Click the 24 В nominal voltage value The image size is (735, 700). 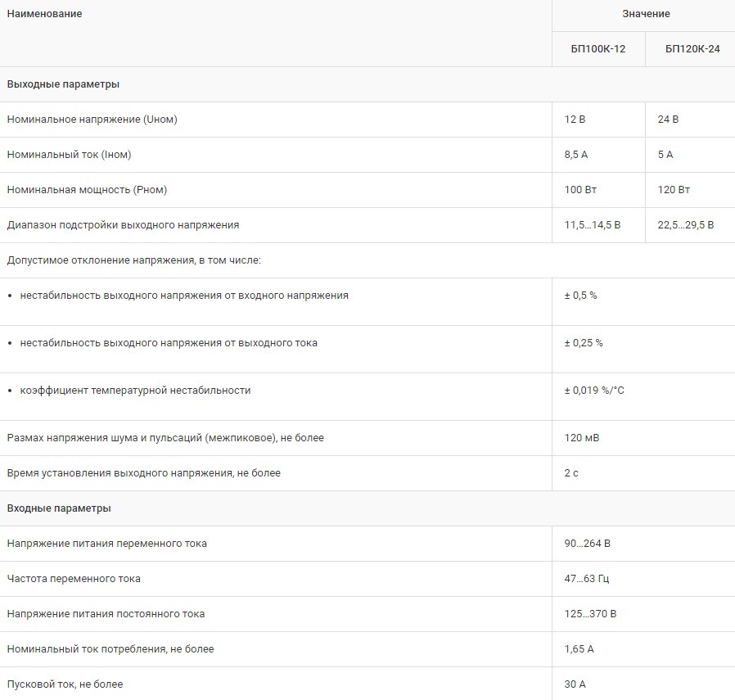(668, 120)
